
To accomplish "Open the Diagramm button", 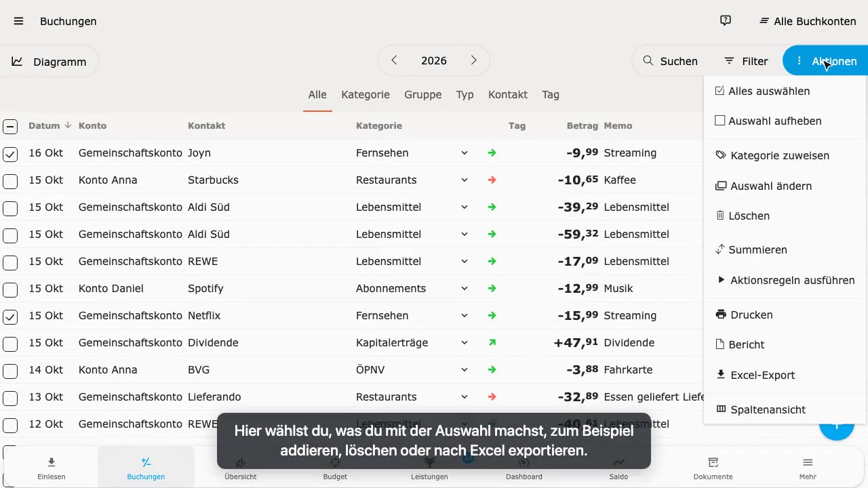I will pyautogui.click(x=49, y=62).
